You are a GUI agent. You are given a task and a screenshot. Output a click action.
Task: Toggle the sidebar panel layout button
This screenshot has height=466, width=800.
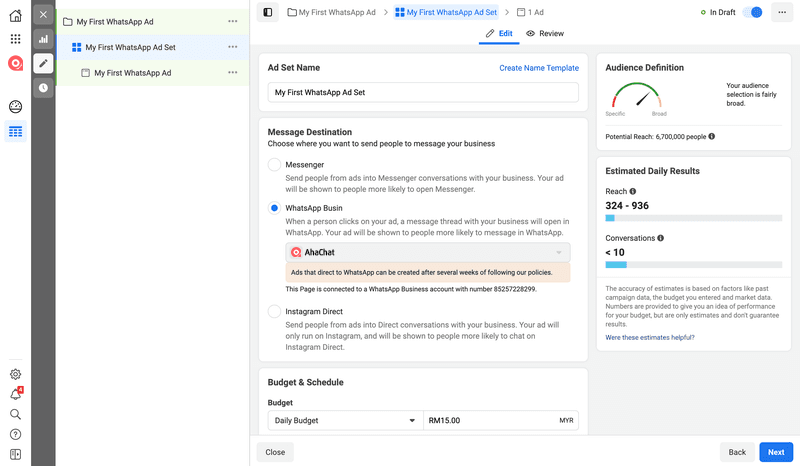(267, 12)
